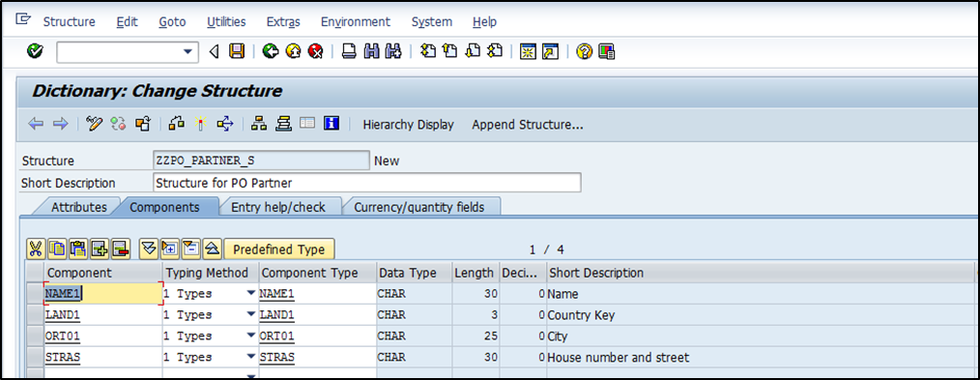980x380 pixels.
Task: Click the Collapse All Includes icon
Action: coord(212,249)
